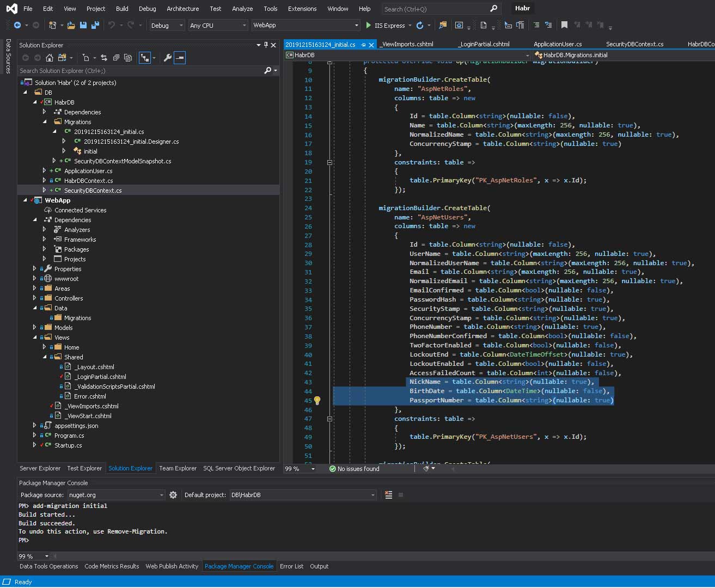Select Startup.cs in Solution Explorer
Image resolution: width=715 pixels, height=588 pixels.
point(68,445)
